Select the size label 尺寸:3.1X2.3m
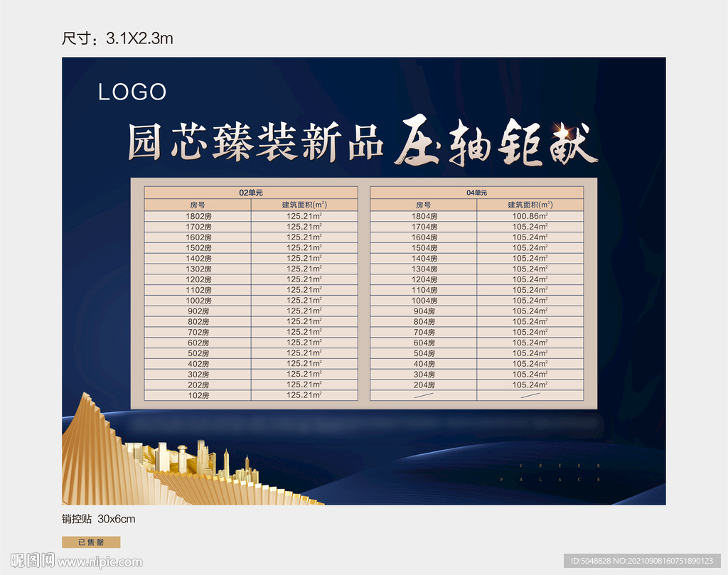728x575 pixels. [x=117, y=38]
